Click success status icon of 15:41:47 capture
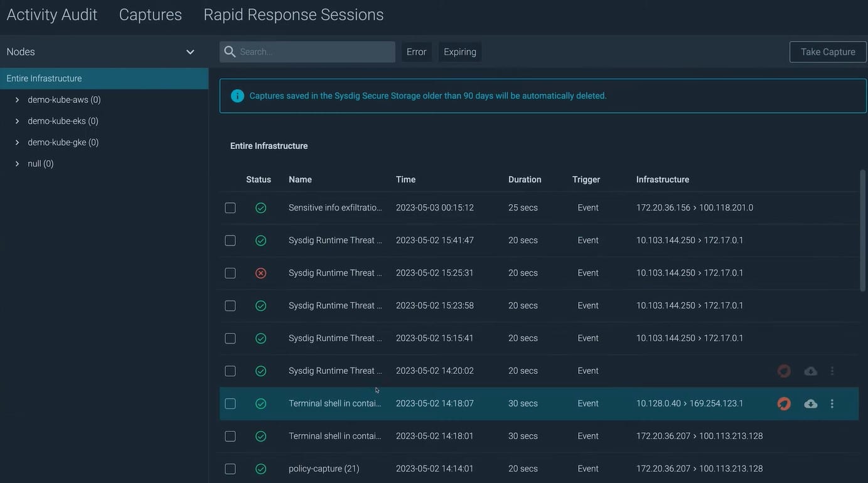868x483 pixels. click(x=261, y=241)
